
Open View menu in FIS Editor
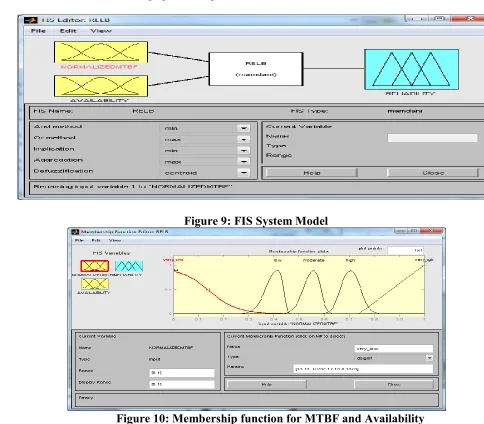[x=101, y=31]
